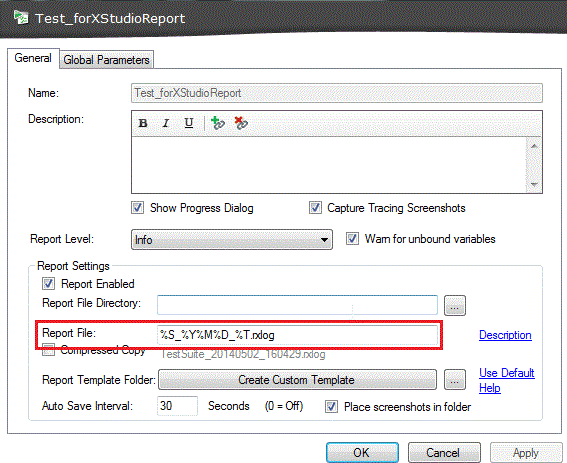
Task: Click the test suite icon in title bar
Action: click(20, 17)
